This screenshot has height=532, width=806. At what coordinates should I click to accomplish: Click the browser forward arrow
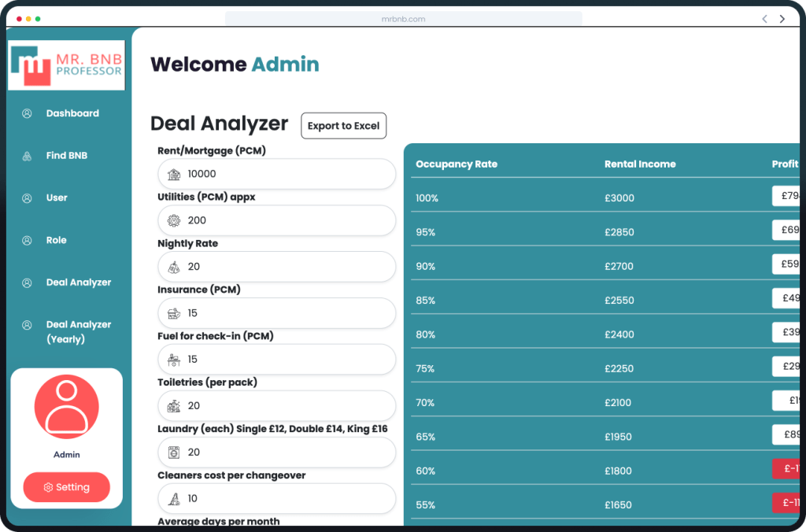(782, 19)
